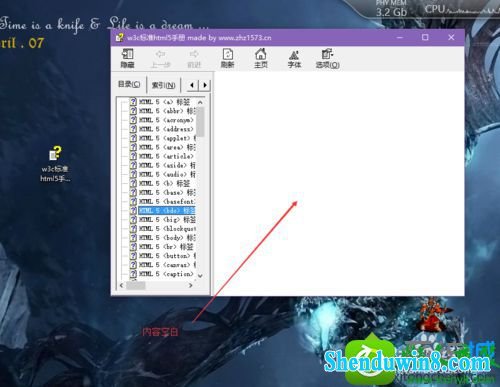Switch to the 索引(N) index tab
500x387 pixels.
click(x=163, y=85)
